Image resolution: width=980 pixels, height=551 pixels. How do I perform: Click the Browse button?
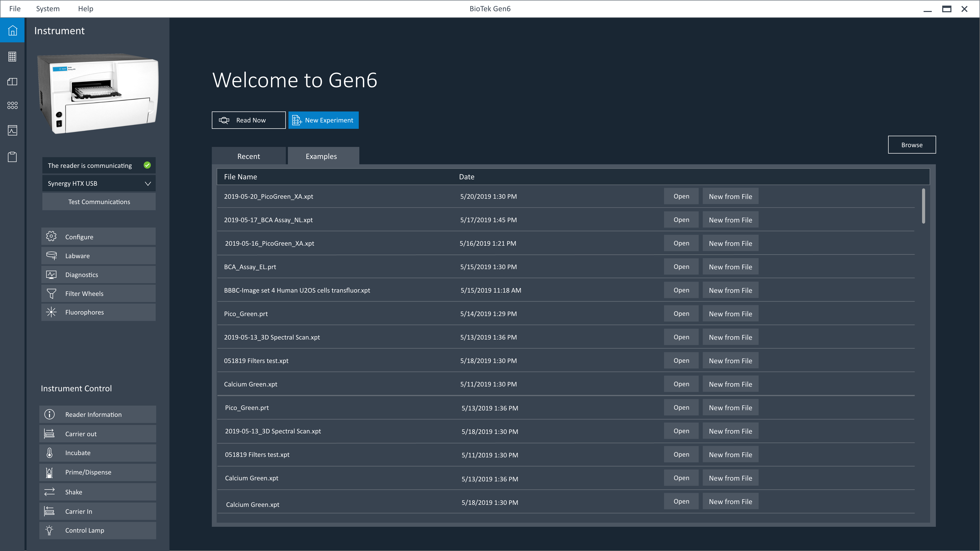(x=912, y=144)
